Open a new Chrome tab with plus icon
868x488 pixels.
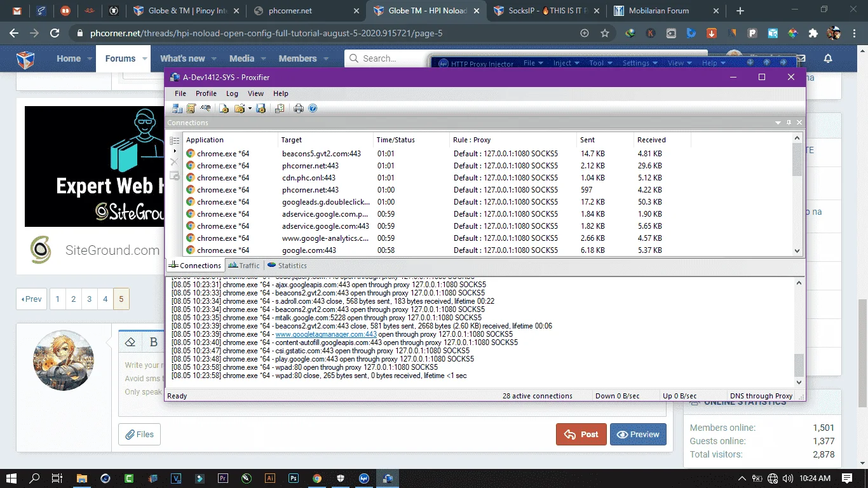[740, 11]
